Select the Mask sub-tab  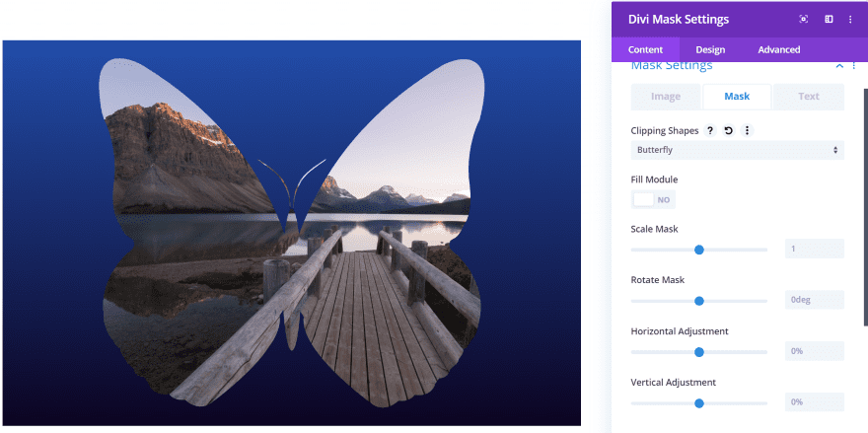point(737,97)
